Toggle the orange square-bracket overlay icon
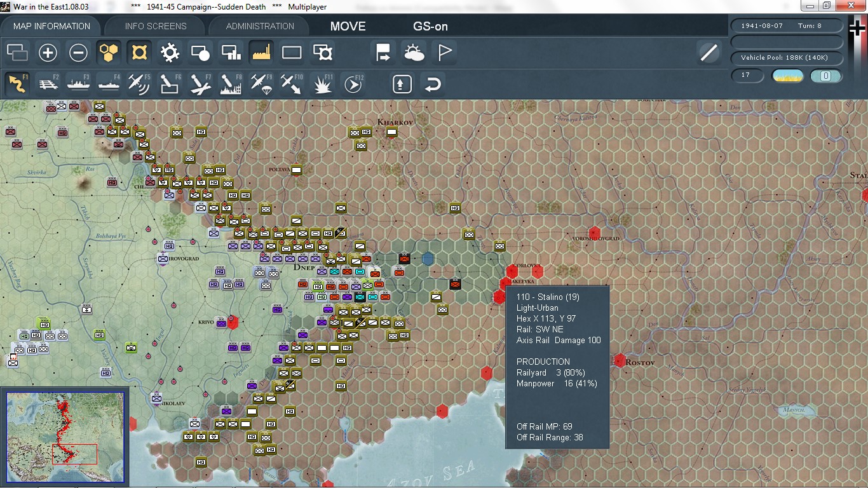 point(139,52)
